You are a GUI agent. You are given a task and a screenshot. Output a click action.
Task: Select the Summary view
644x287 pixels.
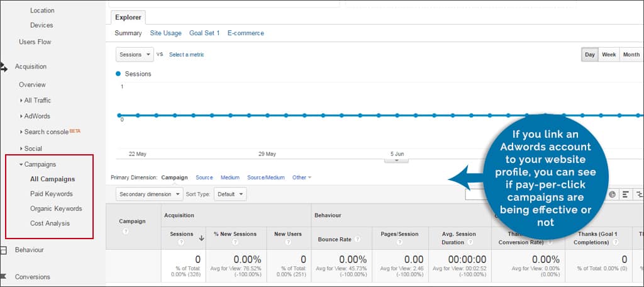[128, 33]
